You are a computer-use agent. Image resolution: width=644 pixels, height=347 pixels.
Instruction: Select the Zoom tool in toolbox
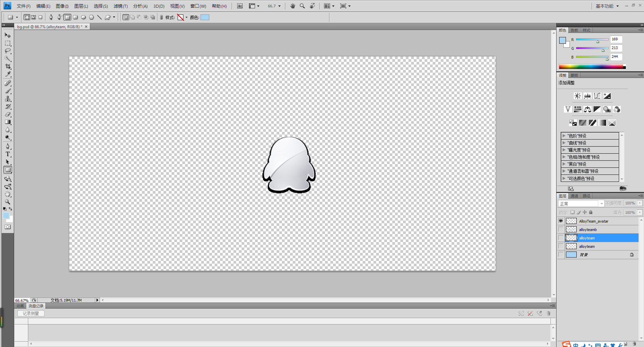coord(8,202)
